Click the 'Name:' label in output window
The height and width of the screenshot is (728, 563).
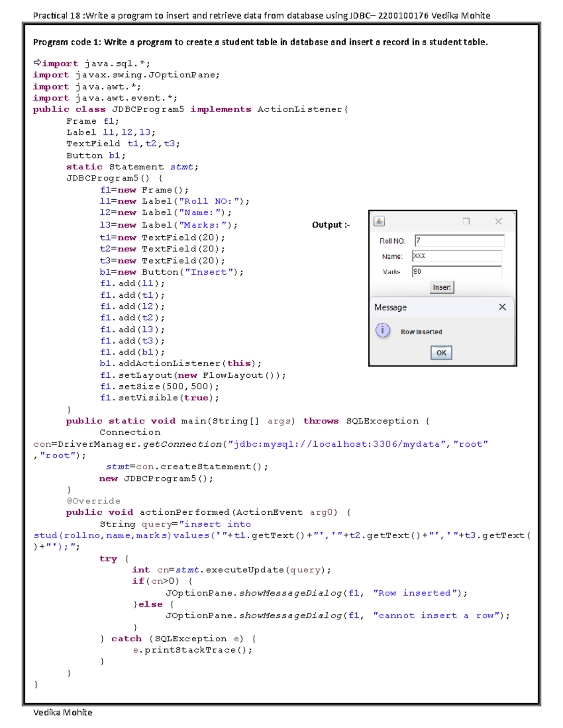coord(392,256)
